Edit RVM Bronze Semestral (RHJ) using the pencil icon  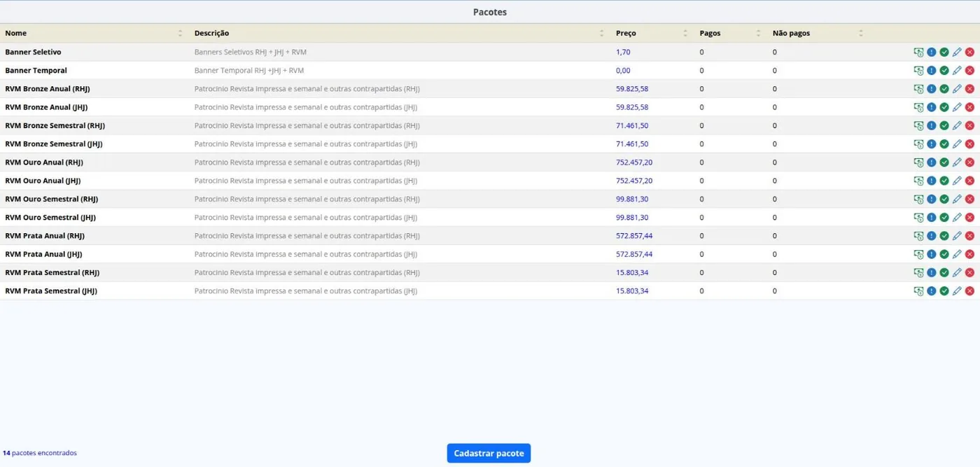(x=957, y=125)
